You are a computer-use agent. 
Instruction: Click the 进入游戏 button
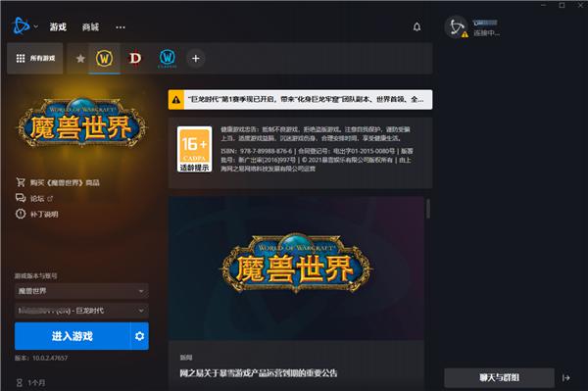(73, 336)
